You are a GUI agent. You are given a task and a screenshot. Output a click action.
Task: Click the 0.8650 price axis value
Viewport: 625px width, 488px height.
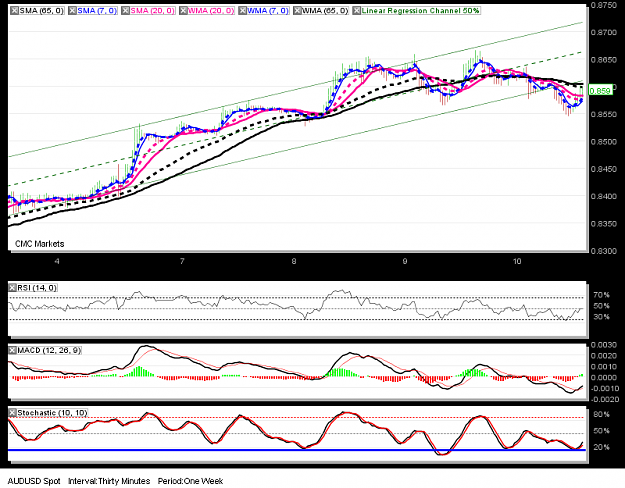pyautogui.click(x=604, y=60)
